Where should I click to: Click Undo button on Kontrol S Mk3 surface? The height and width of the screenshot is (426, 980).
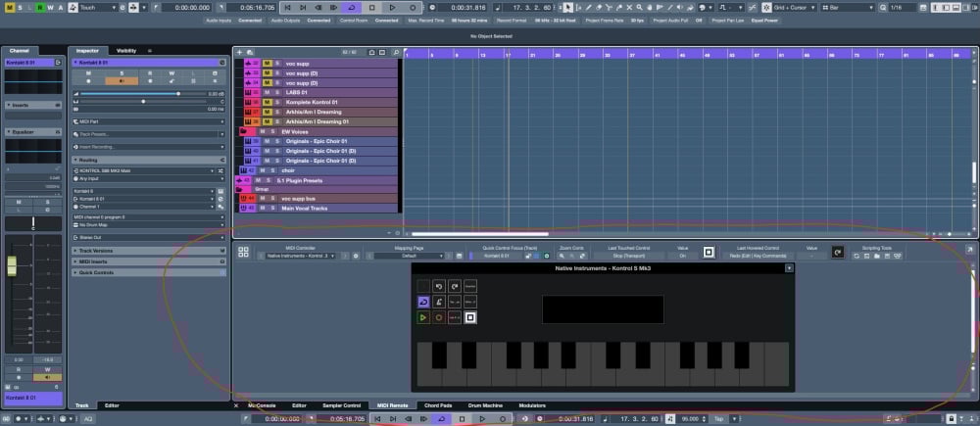click(439, 285)
